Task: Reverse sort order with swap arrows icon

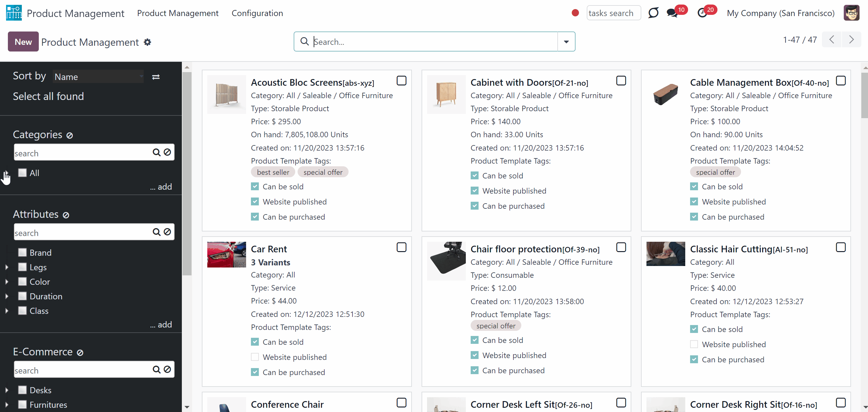Action: click(x=156, y=77)
